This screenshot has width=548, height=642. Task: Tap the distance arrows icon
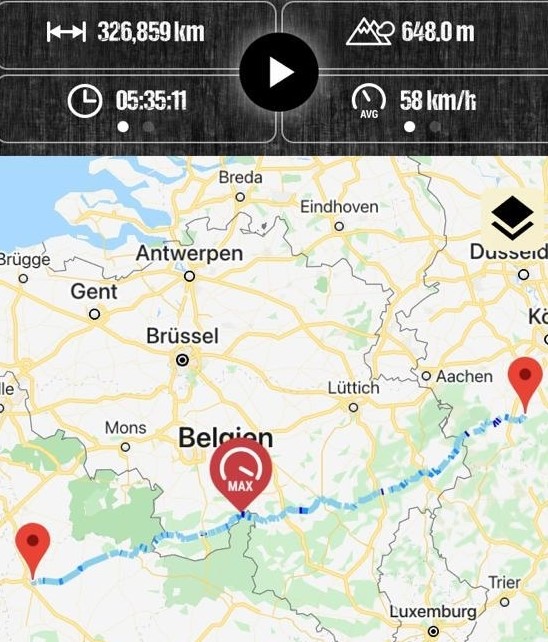tap(66, 32)
